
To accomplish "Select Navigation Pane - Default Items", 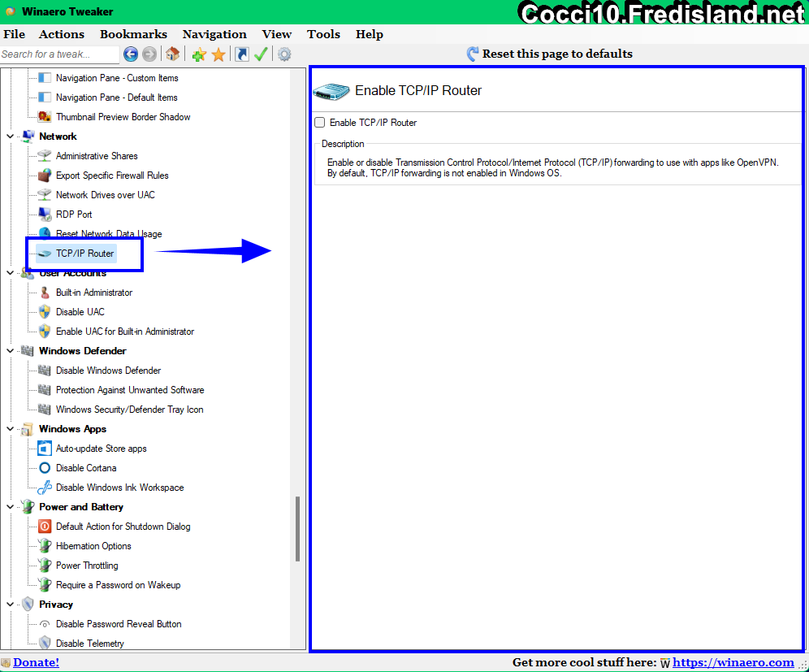I will click(x=117, y=98).
